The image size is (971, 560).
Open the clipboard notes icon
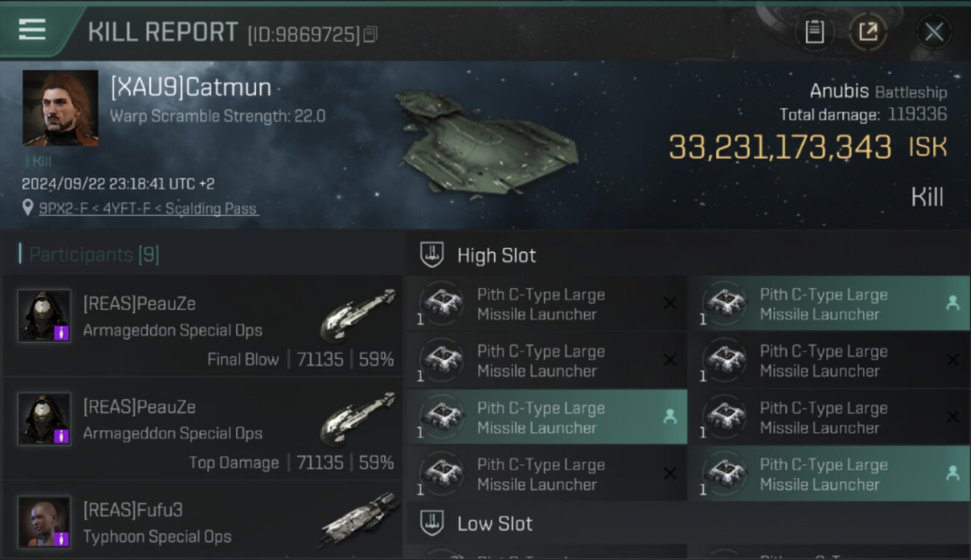click(x=814, y=32)
